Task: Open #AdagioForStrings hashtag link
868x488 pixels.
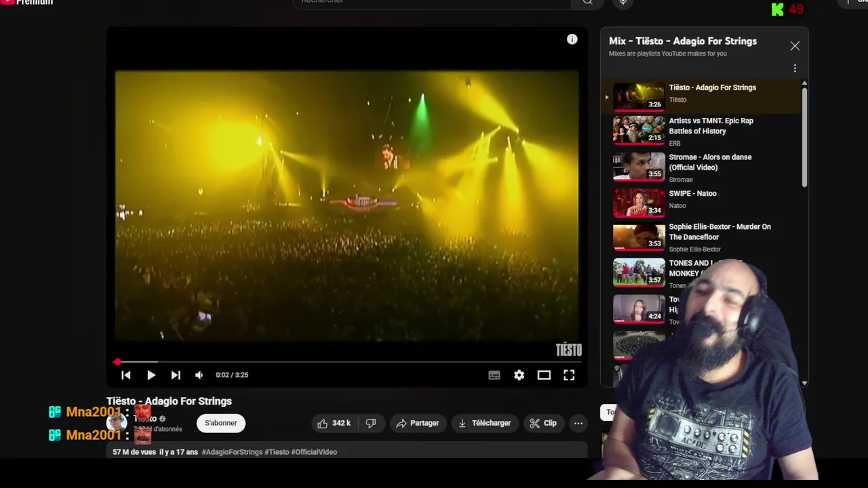Action: tap(232, 452)
